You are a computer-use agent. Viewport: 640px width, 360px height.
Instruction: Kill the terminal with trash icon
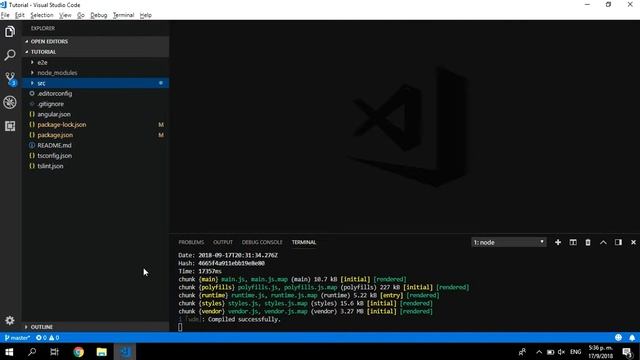(588, 242)
